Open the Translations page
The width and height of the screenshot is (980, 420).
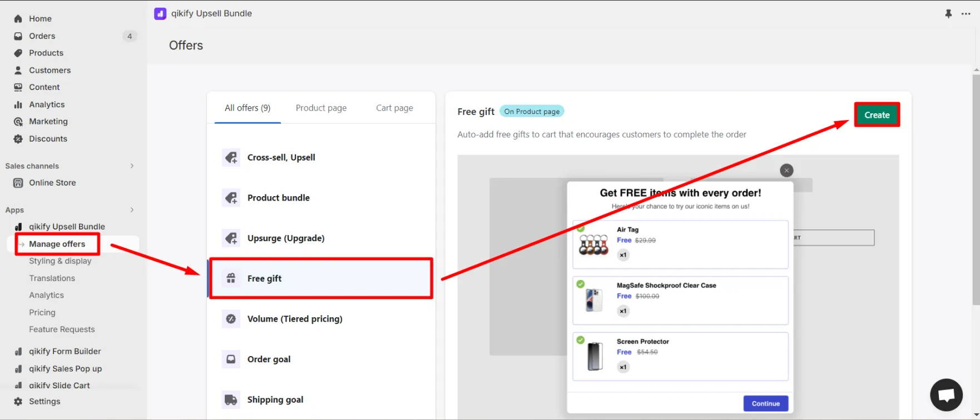click(x=52, y=278)
